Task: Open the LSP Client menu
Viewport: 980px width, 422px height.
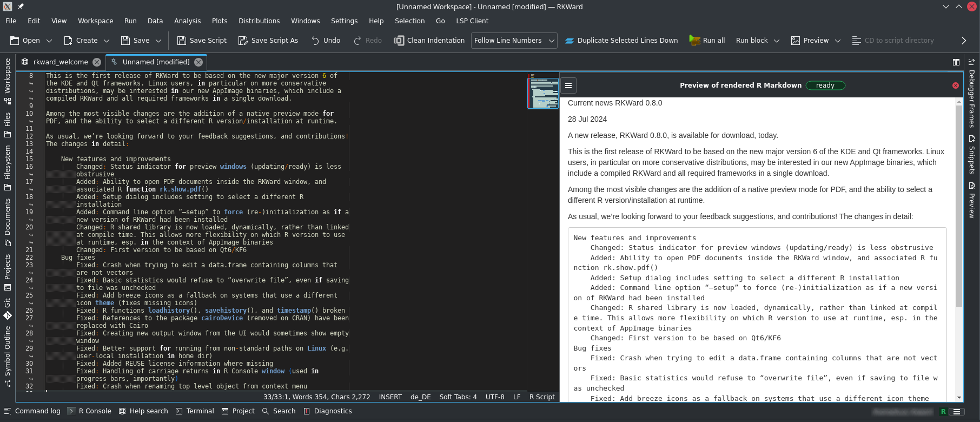Action: 472,21
